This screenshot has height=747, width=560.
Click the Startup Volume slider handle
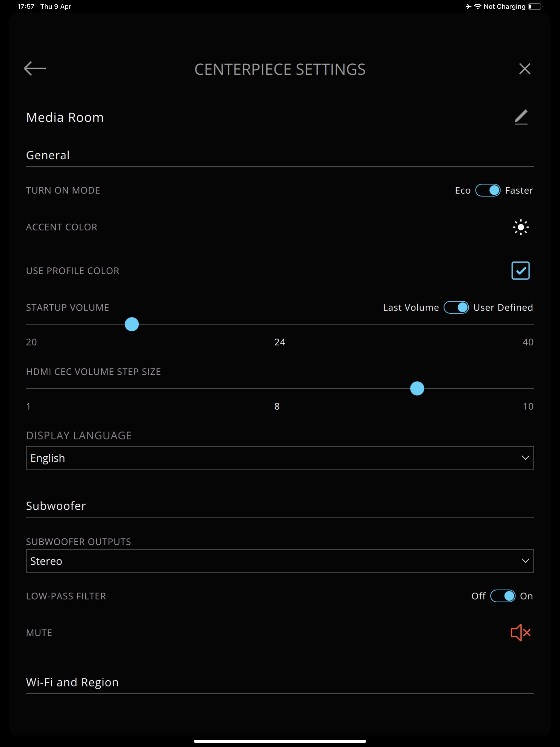click(132, 324)
